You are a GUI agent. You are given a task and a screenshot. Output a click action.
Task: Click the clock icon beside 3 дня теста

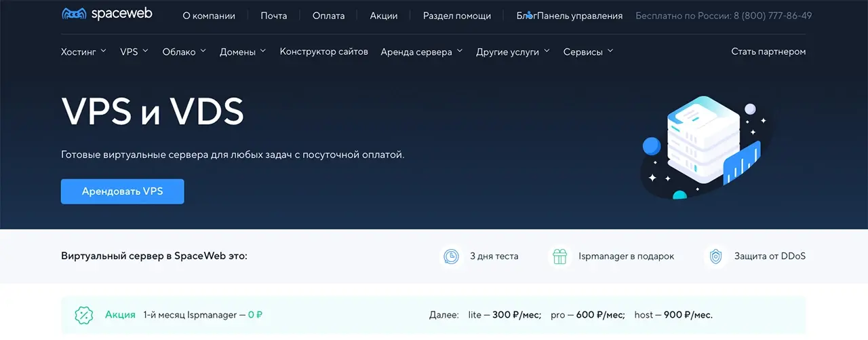451,257
